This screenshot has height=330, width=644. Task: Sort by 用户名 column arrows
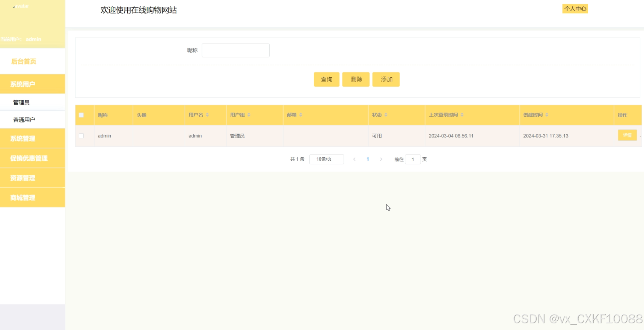pos(207,115)
